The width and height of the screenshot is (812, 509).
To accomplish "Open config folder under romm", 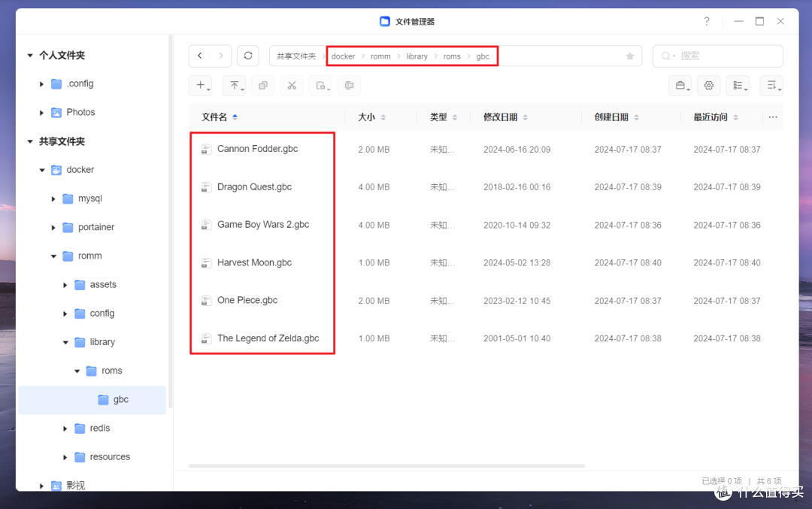I will [x=101, y=314].
